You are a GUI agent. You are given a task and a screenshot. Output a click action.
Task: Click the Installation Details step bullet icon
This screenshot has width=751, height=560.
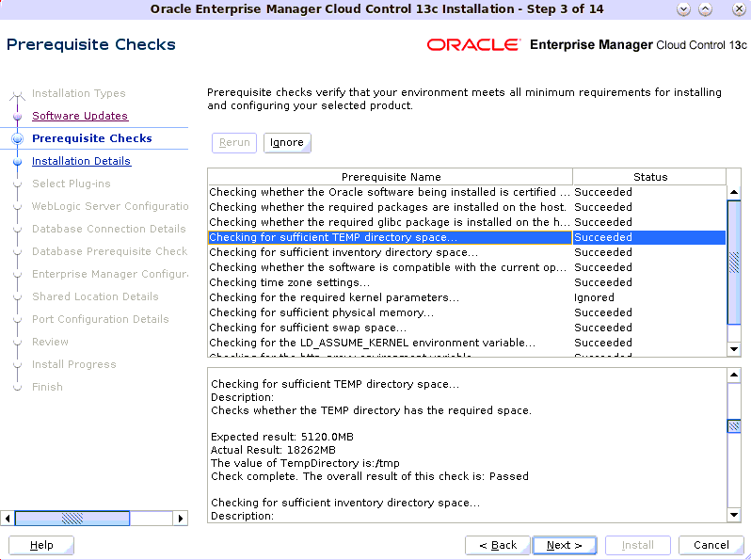17,162
